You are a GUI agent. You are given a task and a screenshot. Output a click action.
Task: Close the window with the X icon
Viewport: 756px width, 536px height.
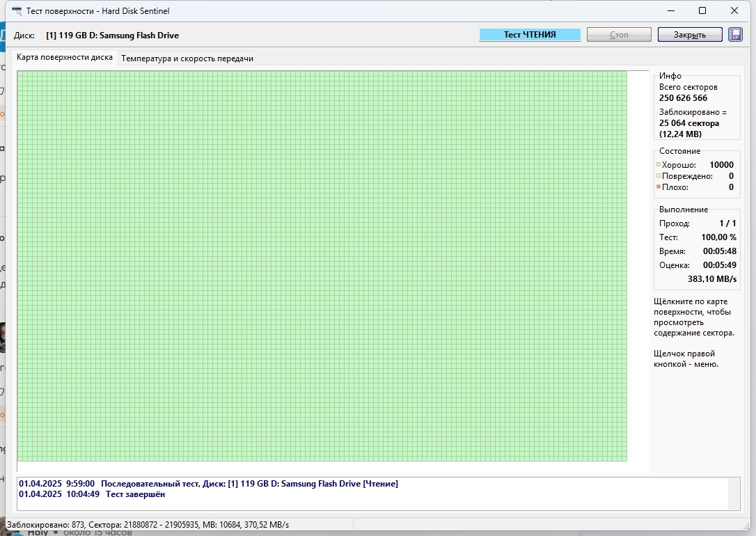click(734, 10)
